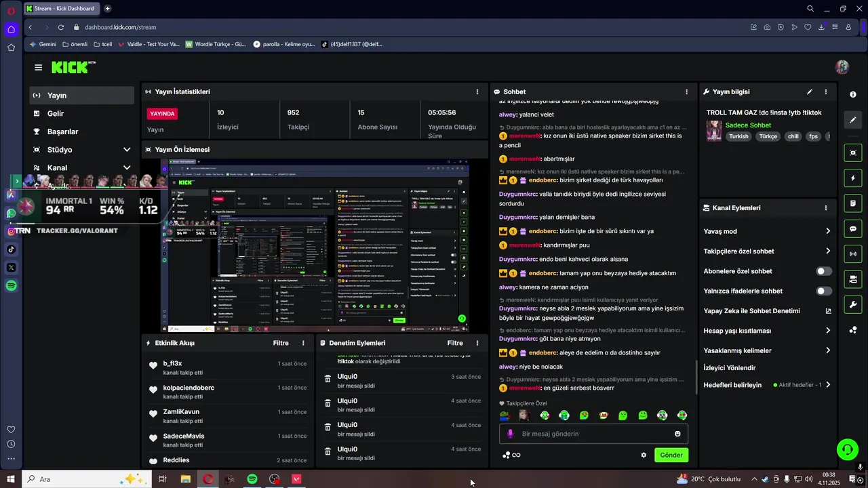Click the pencil icon in Yayın bilgisi header
868x488 pixels.
[809, 91]
